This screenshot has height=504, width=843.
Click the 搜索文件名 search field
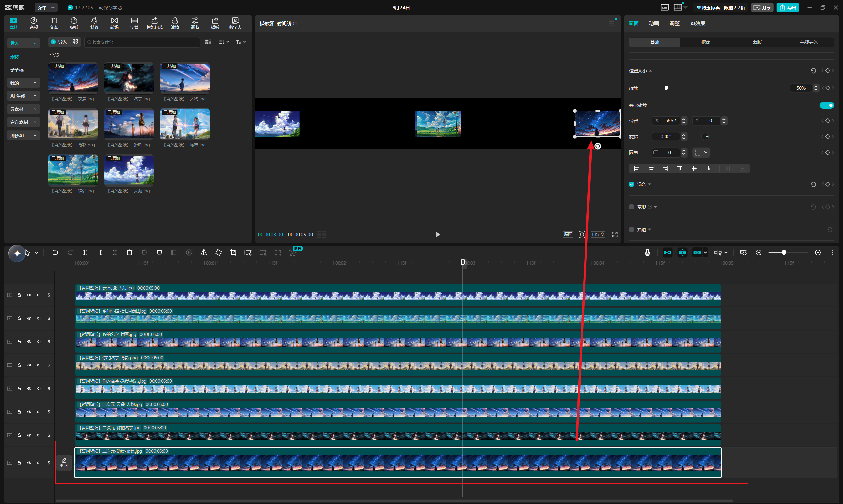(142, 42)
